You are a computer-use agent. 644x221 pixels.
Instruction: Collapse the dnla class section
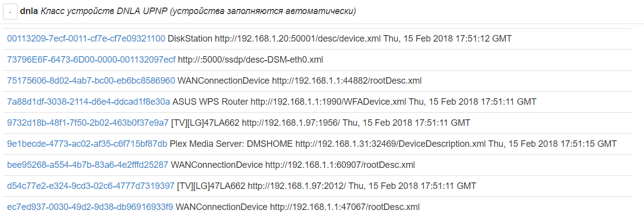point(10,12)
